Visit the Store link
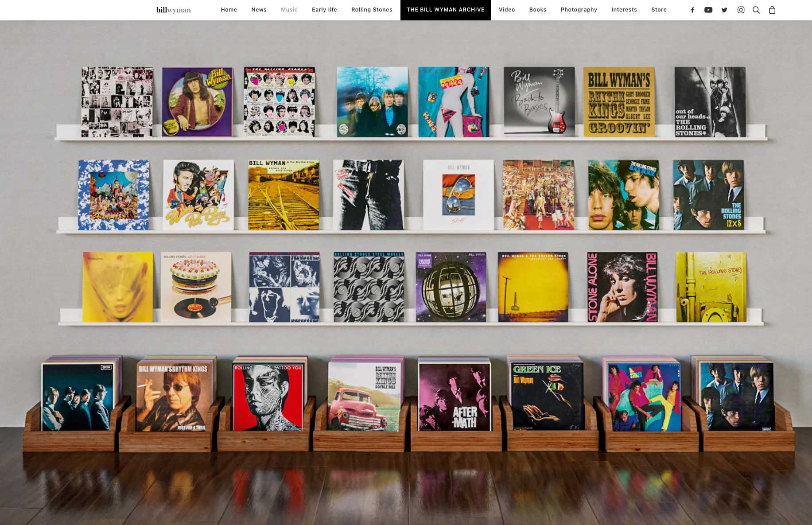The image size is (812, 525). coord(659,10)
